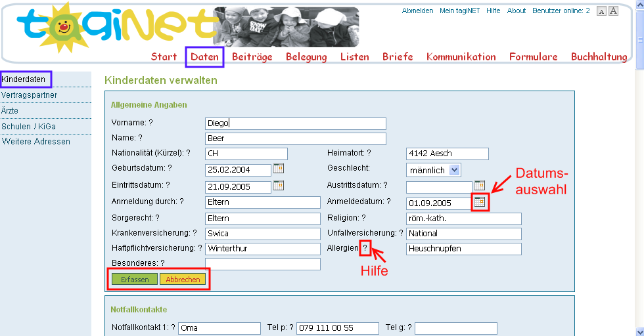Screen dimensions: 644x336
Task: Open the Hilfe link in header
Action: [x=493, y=10]
